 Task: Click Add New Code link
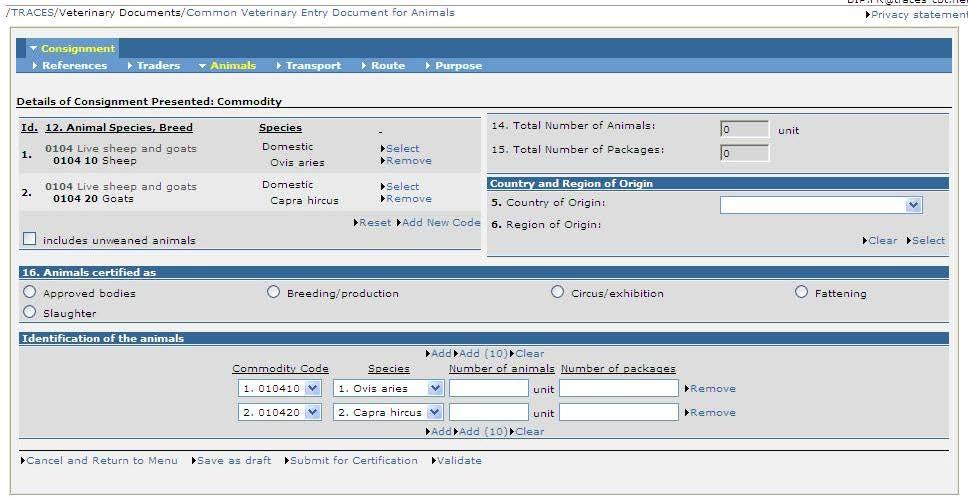tap(441, 222)
